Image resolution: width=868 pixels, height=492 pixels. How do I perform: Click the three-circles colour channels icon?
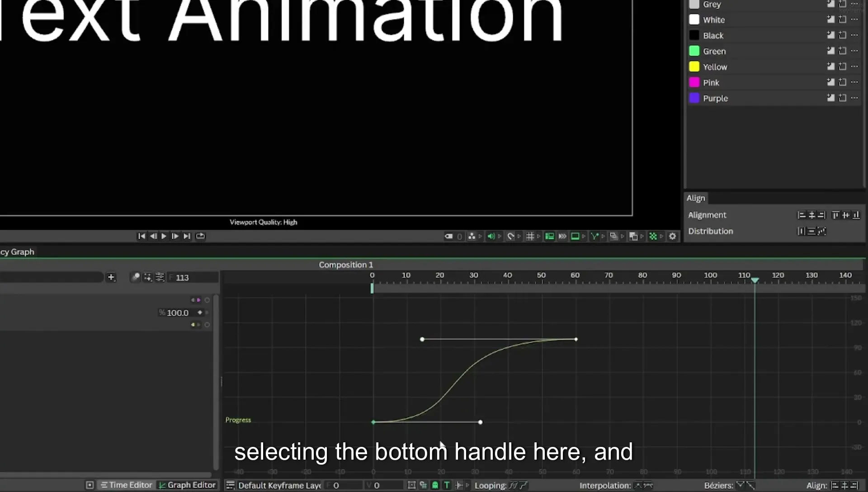[472, 236]
